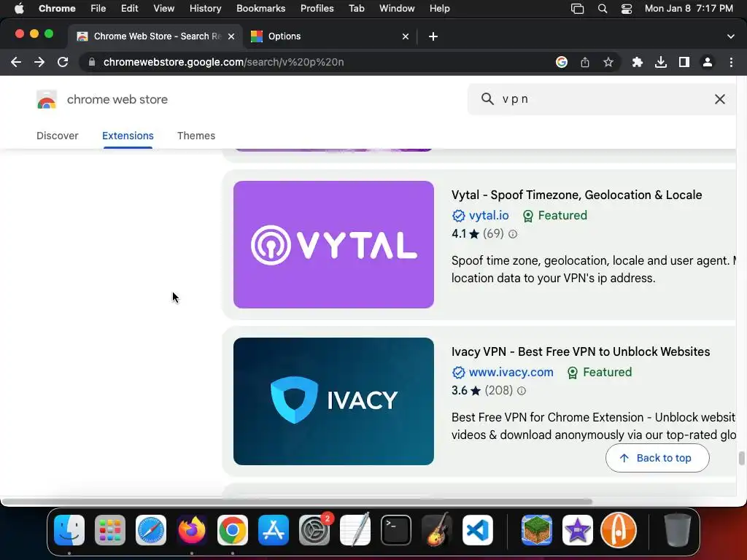Show rating info for Vytal listing
Image resolution: width=747 pixels, height=560 pixels.
(513, 234)
